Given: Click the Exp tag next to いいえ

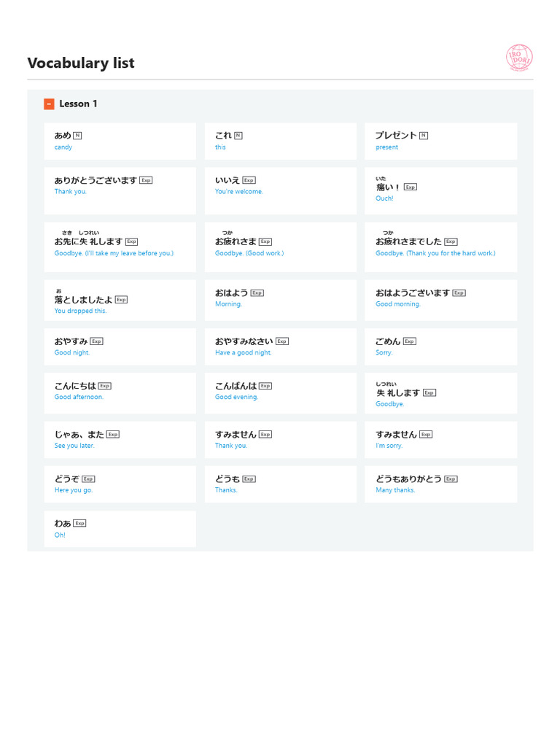Looking at the screenshot, I should coord(249,180).
